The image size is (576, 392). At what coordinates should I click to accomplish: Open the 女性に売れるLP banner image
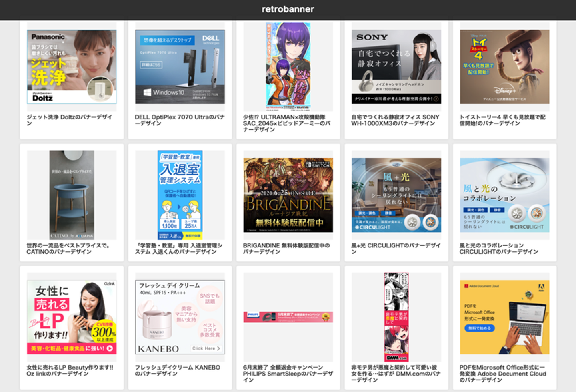[72, 317]
